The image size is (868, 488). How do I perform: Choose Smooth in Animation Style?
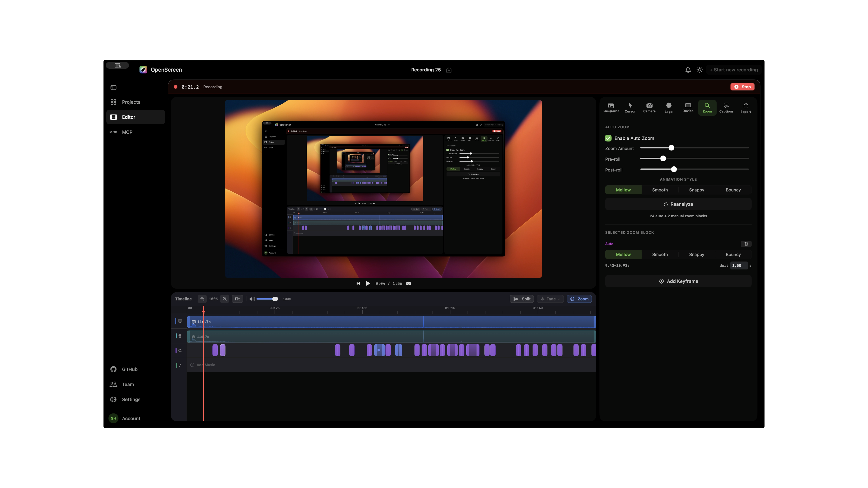(660, 190)
